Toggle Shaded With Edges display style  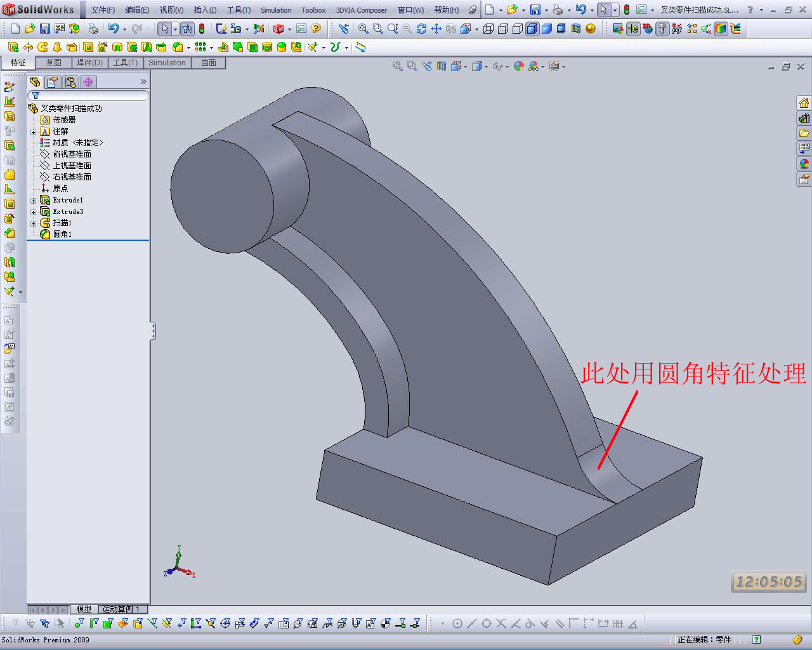(x=532, y=29)
